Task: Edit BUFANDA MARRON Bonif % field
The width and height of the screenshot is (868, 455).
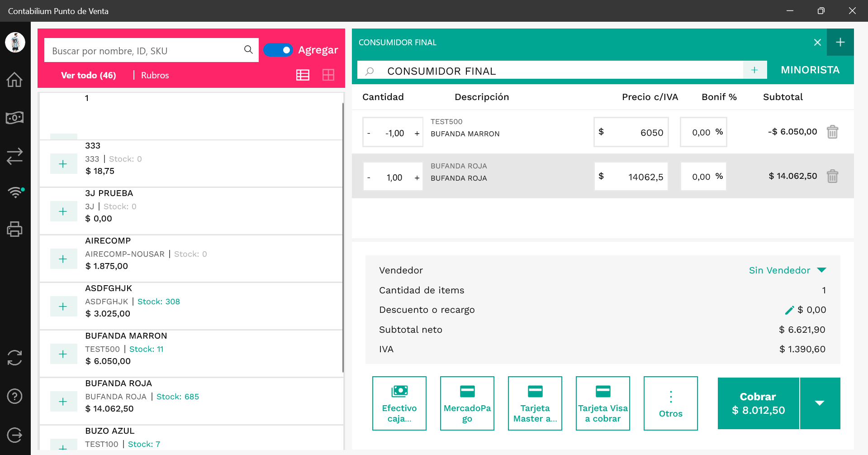Action: click(703, 132)
